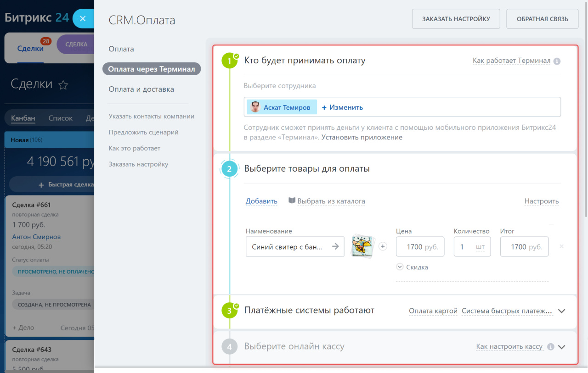Click the Заказать настройку sidebar link
Image resolution: width=588 pixels, height=373 pixels.
[x=138, y=164]
